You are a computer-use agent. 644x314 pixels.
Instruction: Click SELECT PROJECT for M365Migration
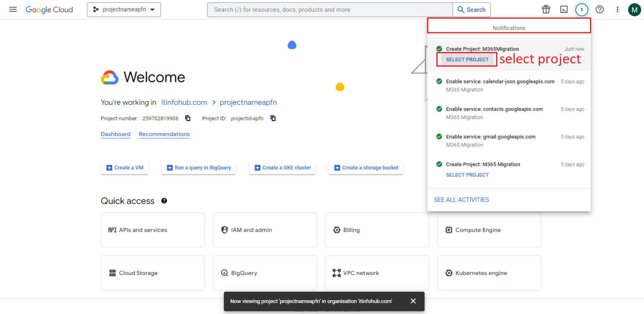point(466,59)
